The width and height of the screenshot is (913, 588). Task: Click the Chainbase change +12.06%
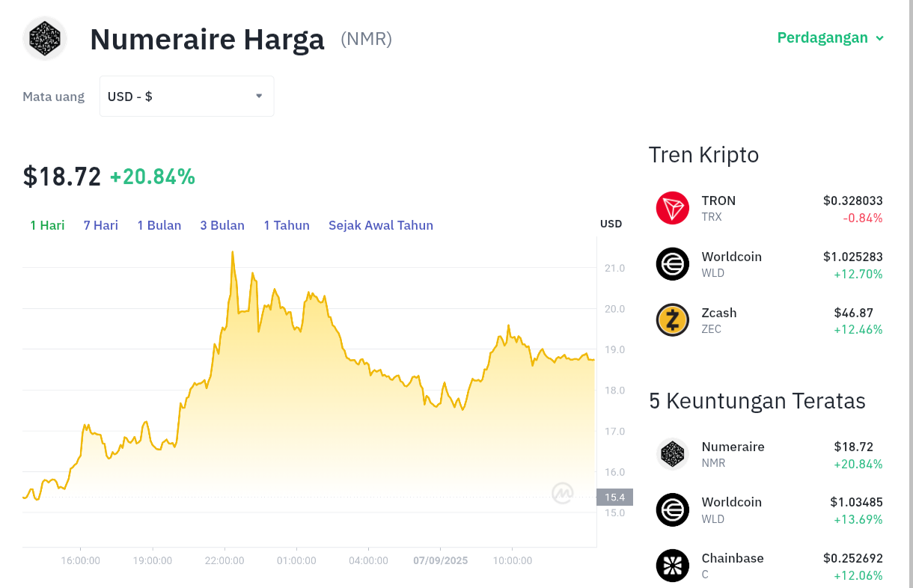(858, 575)
